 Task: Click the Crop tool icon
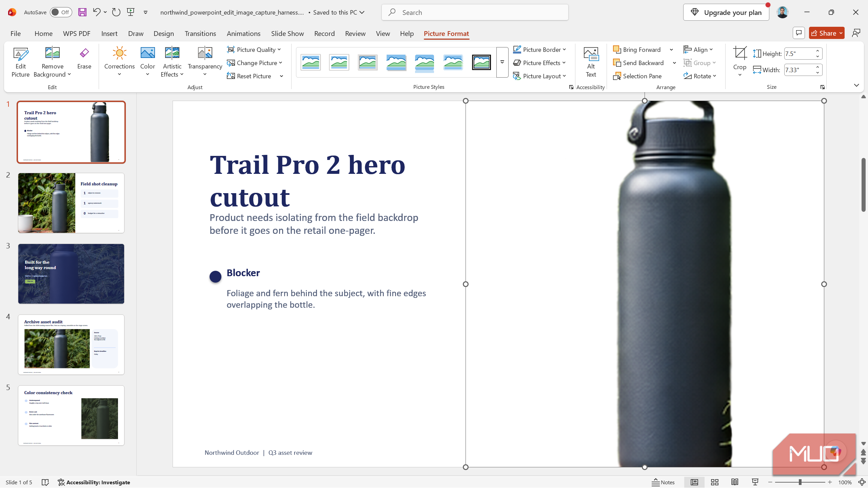coord(739,54)
